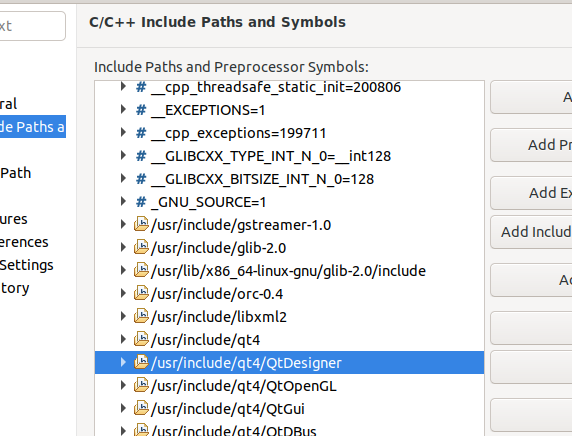Click the folder icon next to /usr/include/qt4/QtOpenGL

click(141, 385)
